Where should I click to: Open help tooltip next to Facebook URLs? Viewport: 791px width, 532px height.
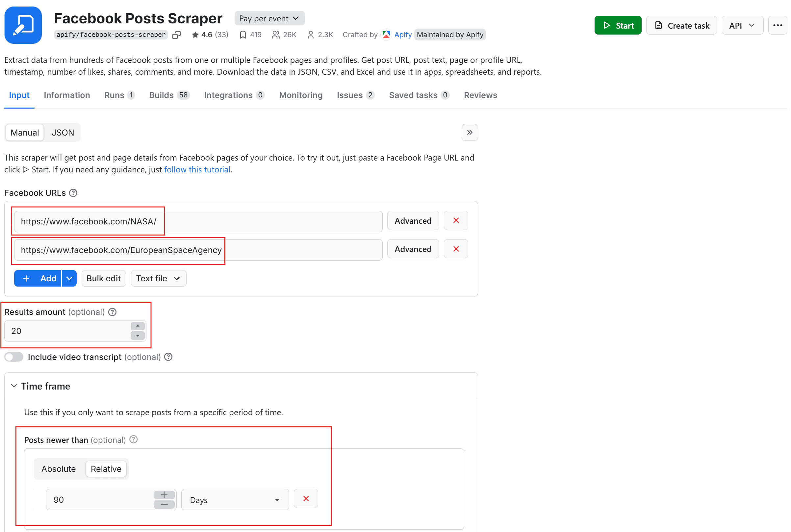pos(73,193)
